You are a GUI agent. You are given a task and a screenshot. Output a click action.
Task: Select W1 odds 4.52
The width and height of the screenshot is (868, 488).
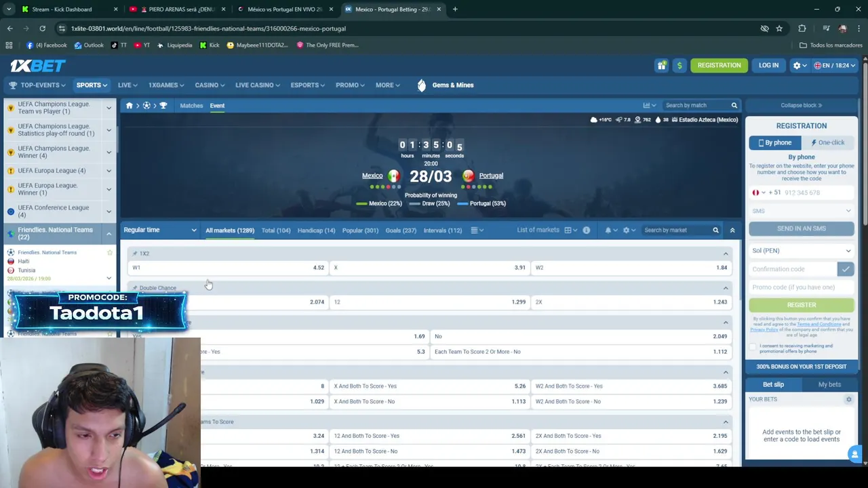[228, 268]
